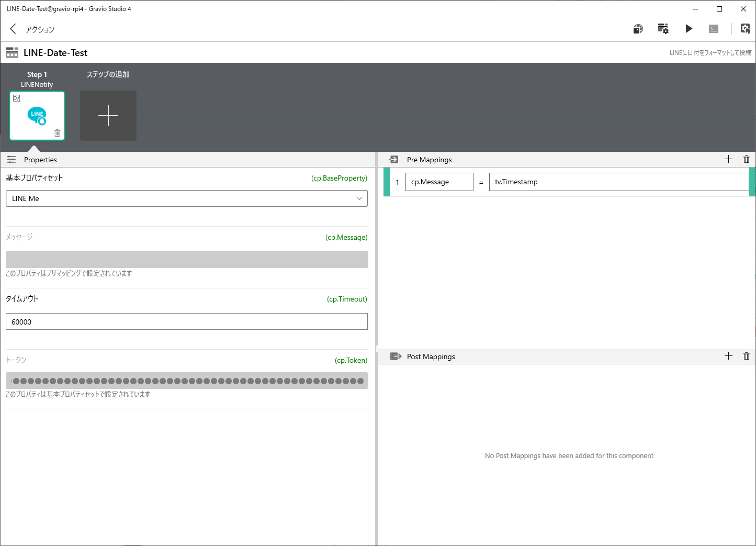Select the ステップの追加 tab label
The image size is (756, 546).
pyautogui.click(x=108, y=74)
